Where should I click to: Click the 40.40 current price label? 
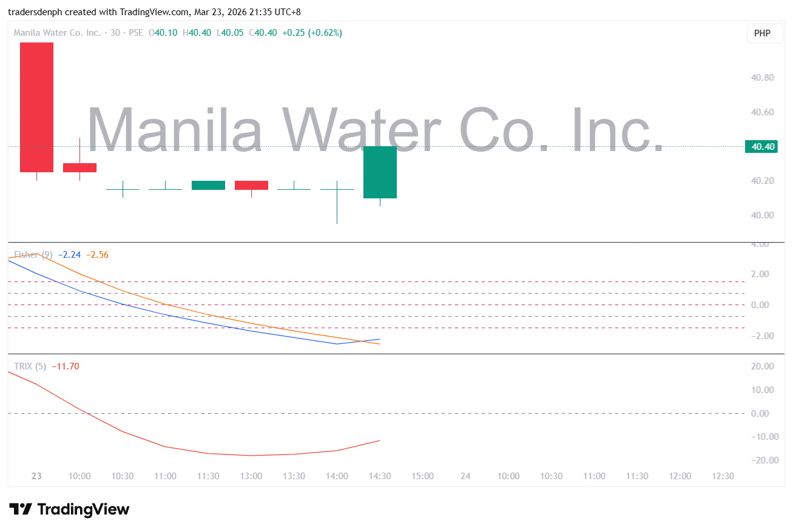(x=763, y=146)
